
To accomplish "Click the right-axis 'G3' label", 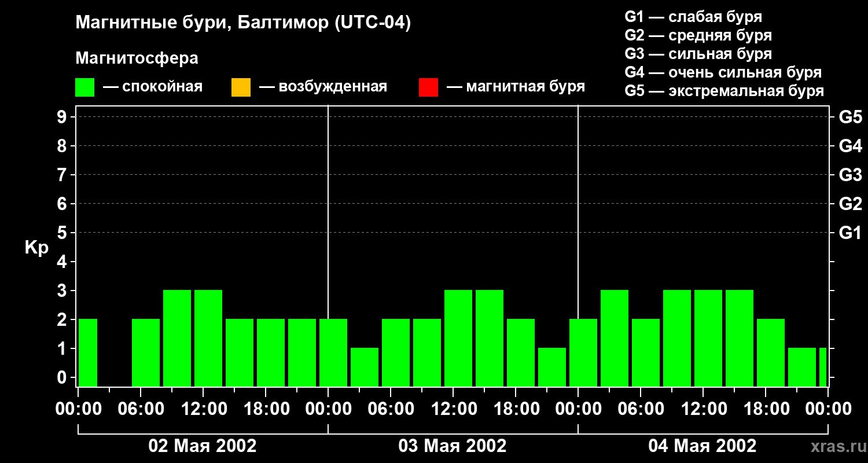I will coord(850,175).
